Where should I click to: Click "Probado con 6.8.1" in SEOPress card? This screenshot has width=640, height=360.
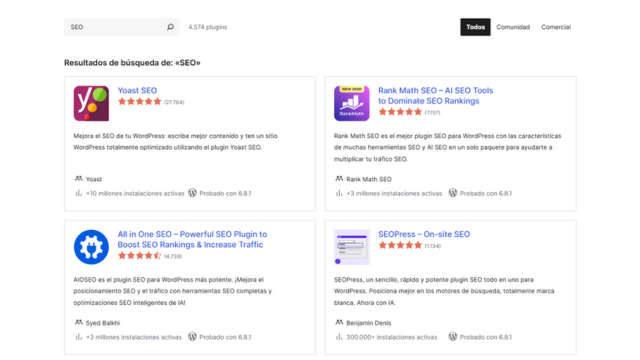click(x=486, y=337)
